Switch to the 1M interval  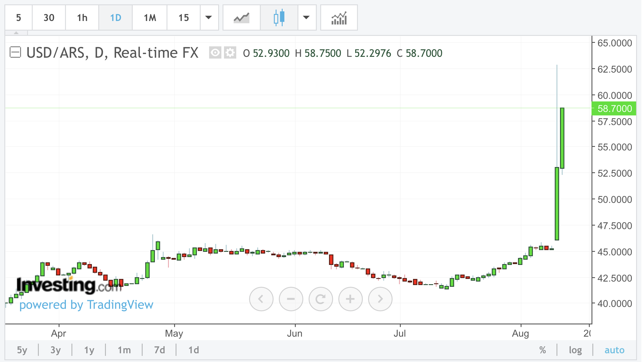150,18
